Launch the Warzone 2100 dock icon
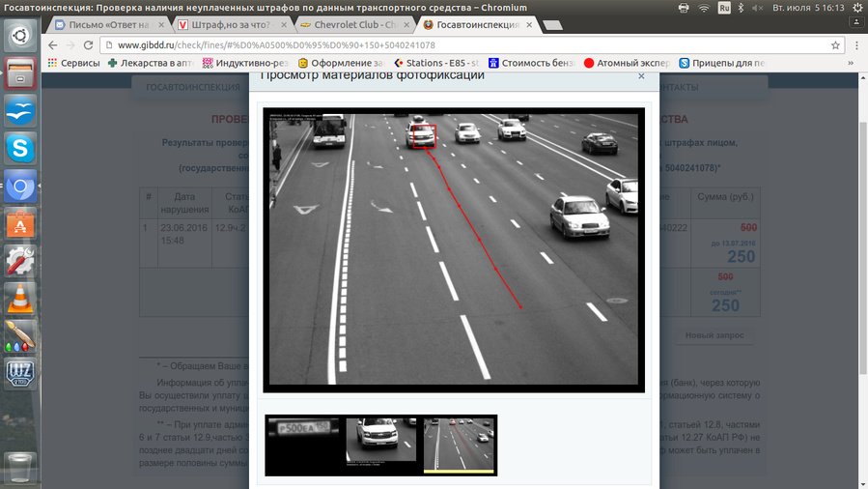 [x=20, y=374]
